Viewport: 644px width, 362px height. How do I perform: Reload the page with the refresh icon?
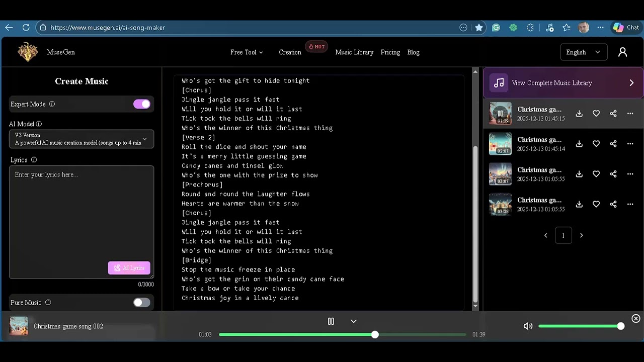point(26,28)
